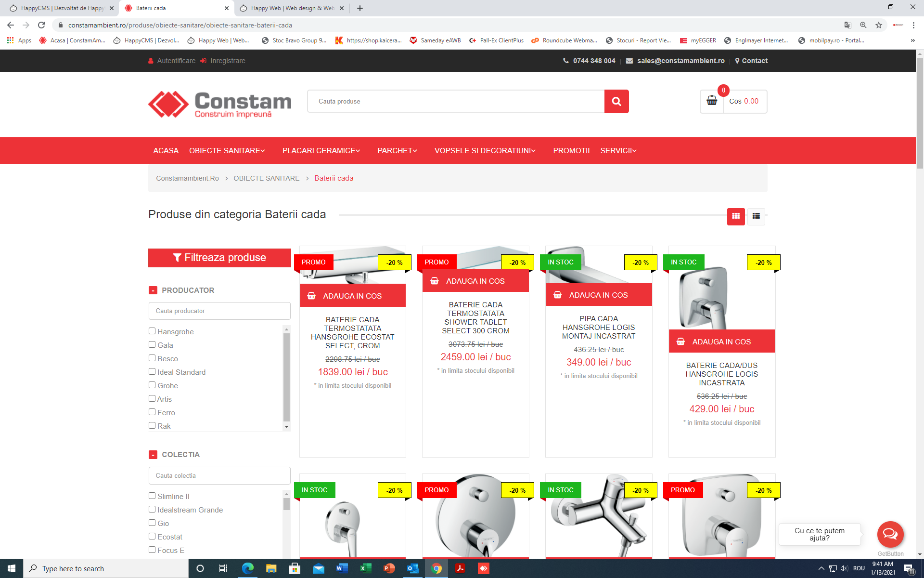Tick the Ferro producer checkbox
Screen dimensions: 924x578
click(152, 412)
